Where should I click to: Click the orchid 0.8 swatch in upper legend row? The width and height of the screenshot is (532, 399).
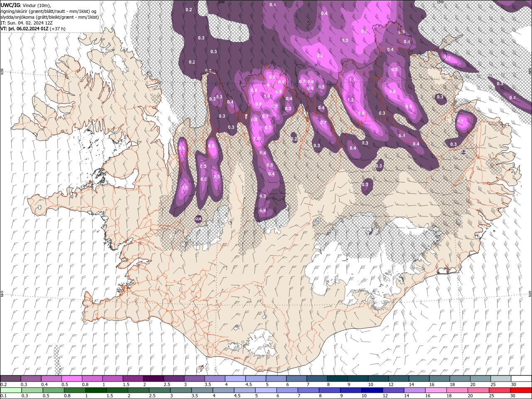92,378
